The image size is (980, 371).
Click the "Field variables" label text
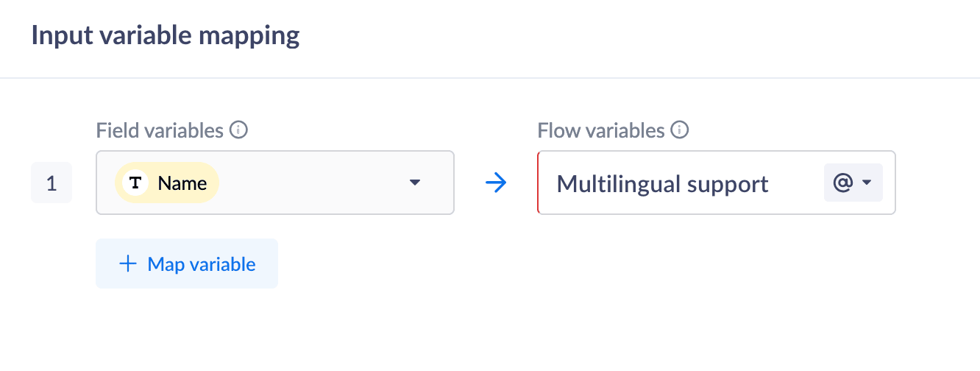pos(160,131)
